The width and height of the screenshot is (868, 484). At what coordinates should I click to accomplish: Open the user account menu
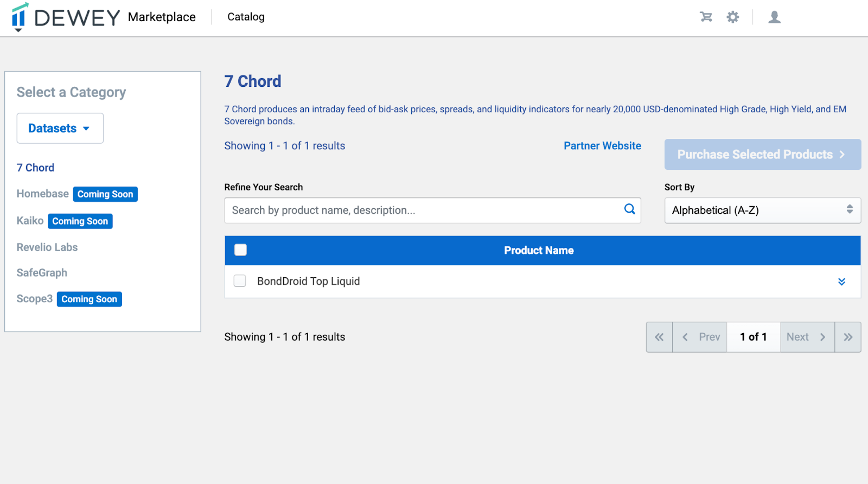pyautogui.click(x=774, y=17)
